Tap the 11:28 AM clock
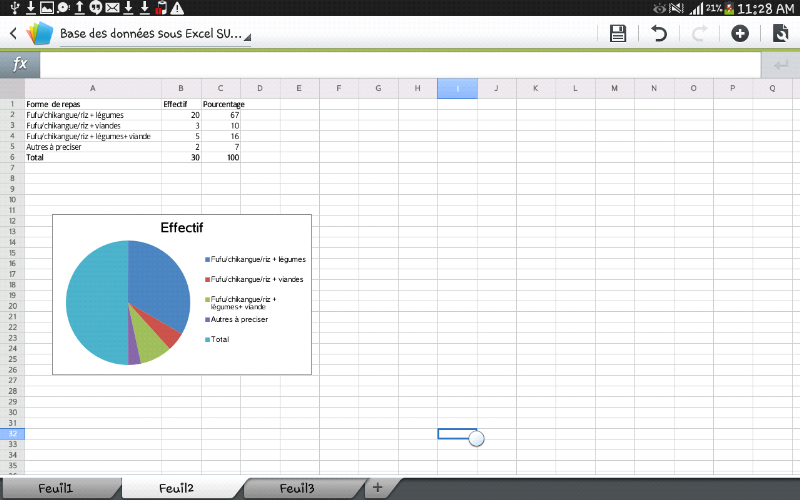 [x=766, y=8]
